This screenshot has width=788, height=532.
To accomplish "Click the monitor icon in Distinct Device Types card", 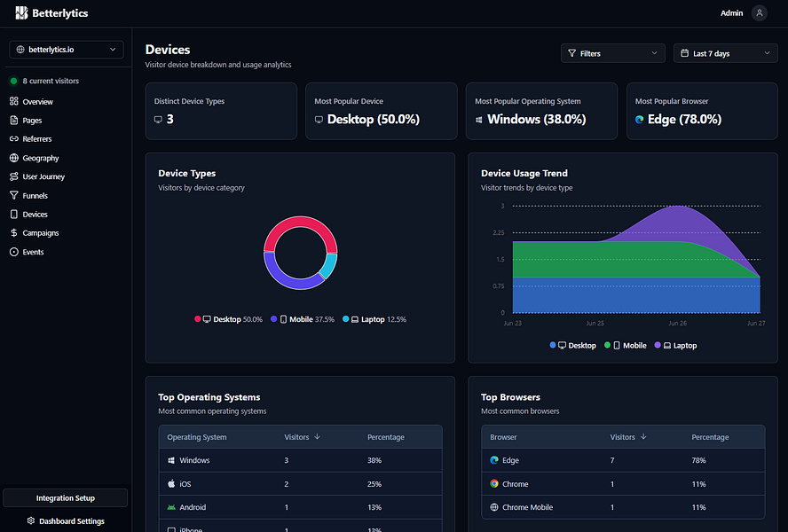I will (x=158, y=120).
